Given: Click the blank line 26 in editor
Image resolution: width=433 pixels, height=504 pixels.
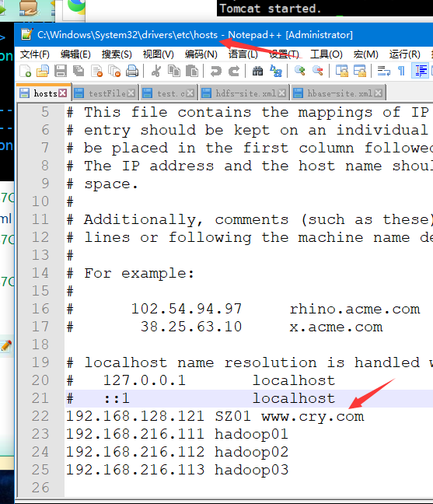Looking at the screenshot, I should (249, 488).
